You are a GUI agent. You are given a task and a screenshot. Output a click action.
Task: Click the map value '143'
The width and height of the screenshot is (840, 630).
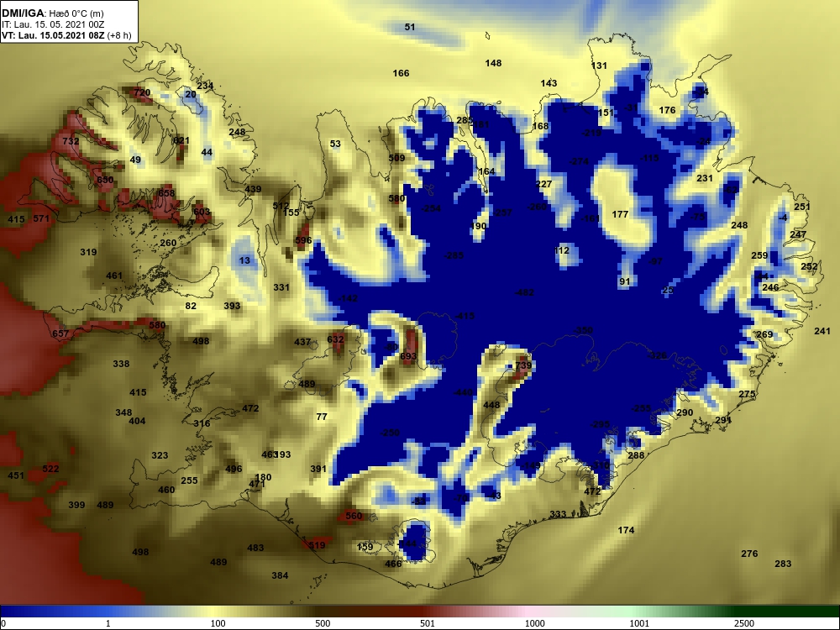[x=549, y=83]
